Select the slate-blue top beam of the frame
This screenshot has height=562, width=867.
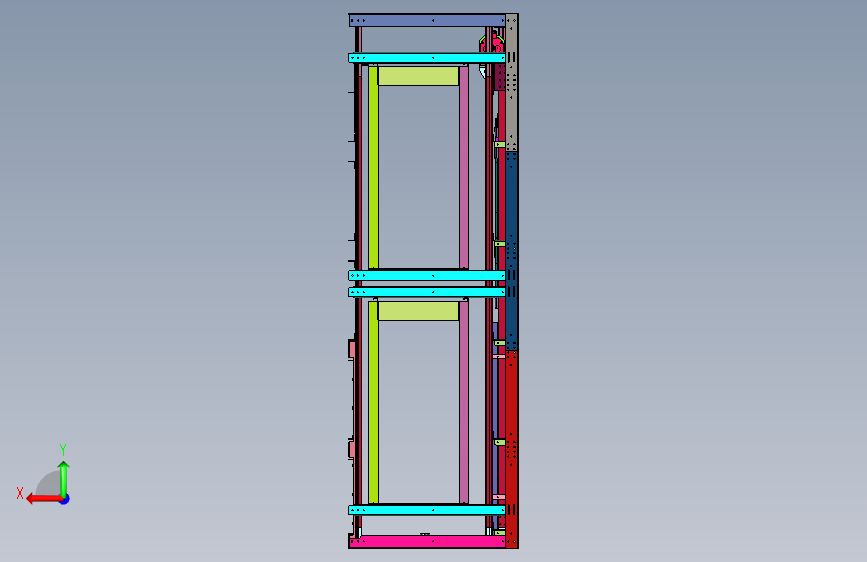click(427, 20)
